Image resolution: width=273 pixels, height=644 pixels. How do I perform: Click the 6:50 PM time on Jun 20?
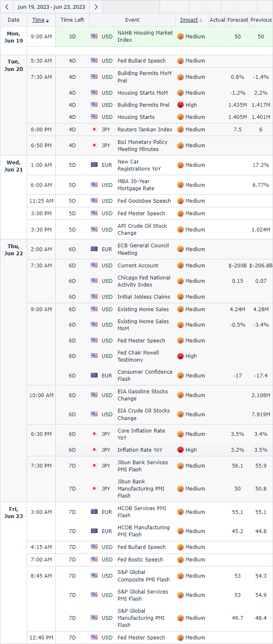41,146
